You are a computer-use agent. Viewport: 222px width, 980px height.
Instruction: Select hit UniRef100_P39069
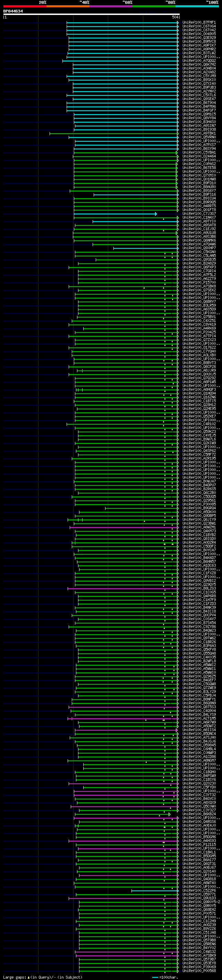coord(199,967)
